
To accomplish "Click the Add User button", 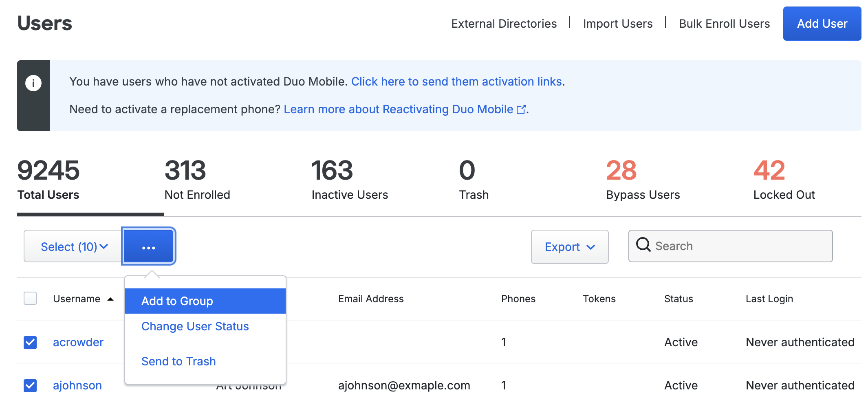I will pyautogui.click(x=822, y=23).
